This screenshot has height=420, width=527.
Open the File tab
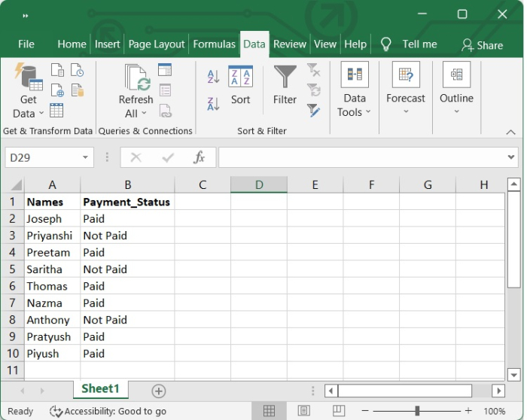[x=26, y=44]
